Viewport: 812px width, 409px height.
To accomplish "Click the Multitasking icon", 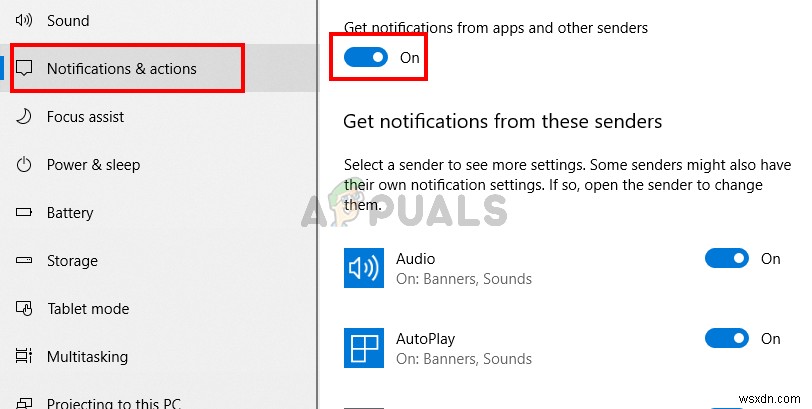I will (x=24, y=356).
